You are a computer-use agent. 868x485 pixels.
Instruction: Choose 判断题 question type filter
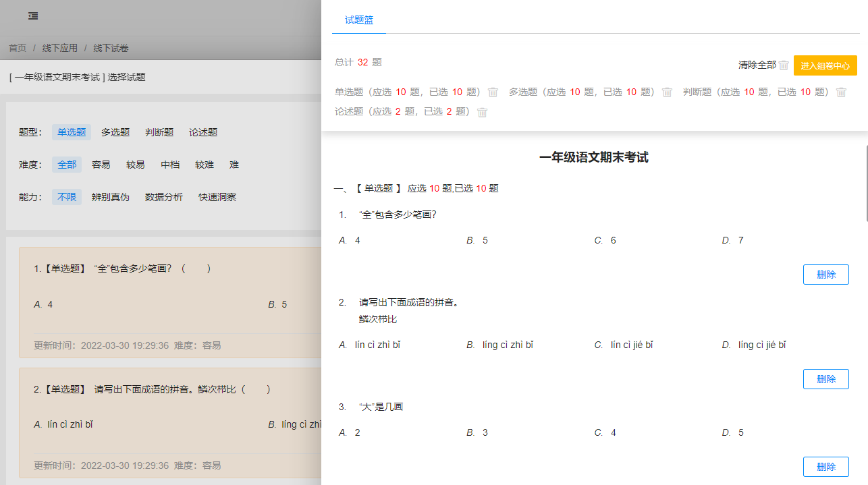159,132
